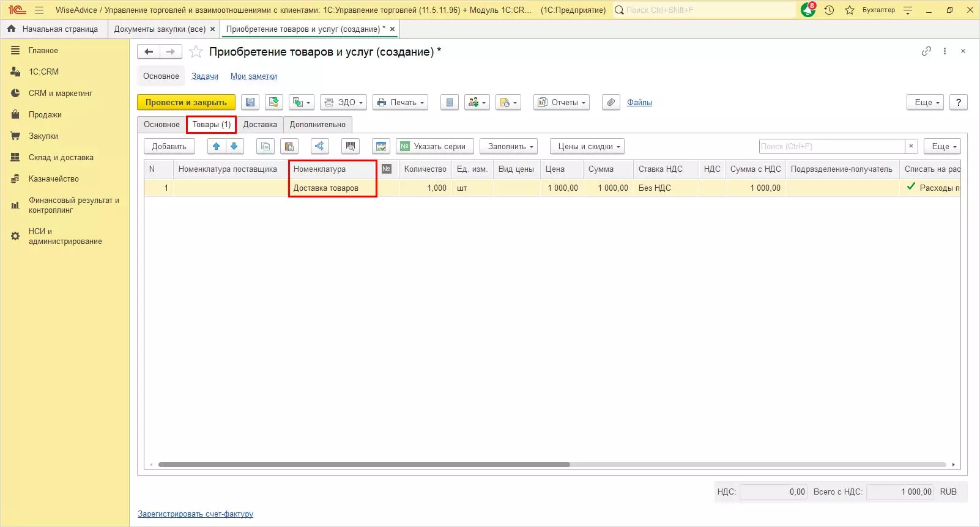Expand the Печать dropdown
980x527 pixels.
[x=400, y=103]
